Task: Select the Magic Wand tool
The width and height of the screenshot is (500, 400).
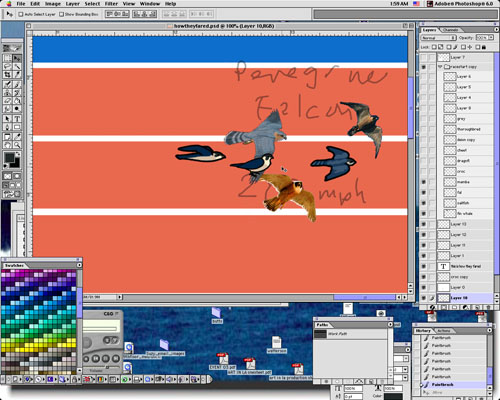Action: coord(17,66)
